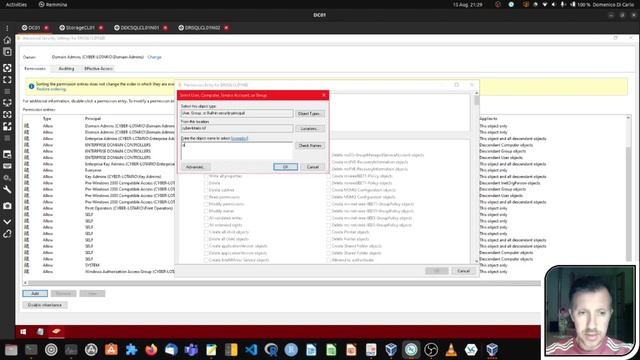Open the Remmina app menu in top bar
The width and height of the screenshot is (640, 360).
pos(53,4)
